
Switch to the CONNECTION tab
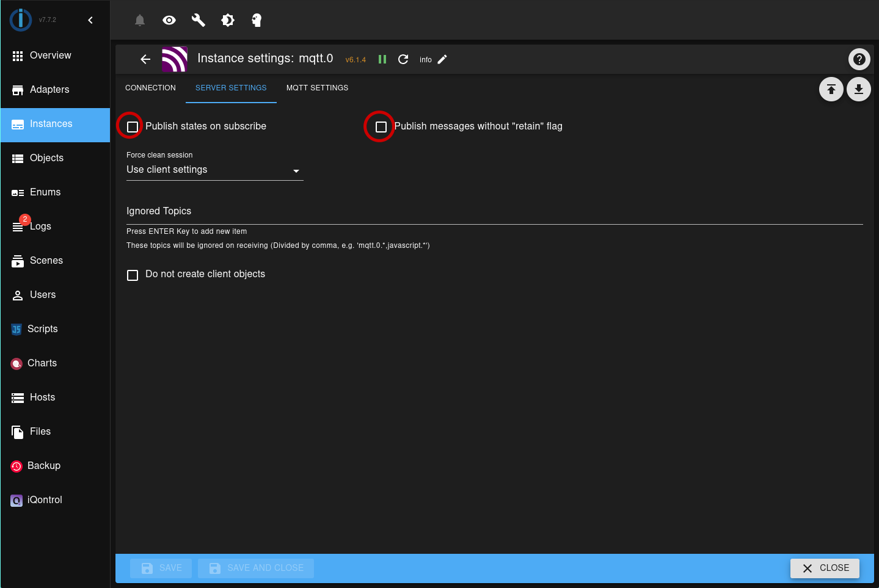[150, 87]
